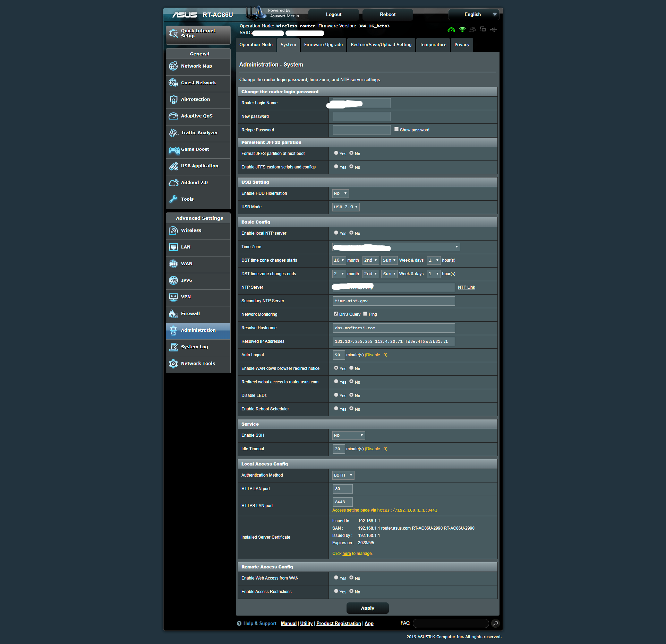This screenshot has width=666, height=644.
Task: Open Quick Internet Setup wizard icon
Action: (173, 33)
